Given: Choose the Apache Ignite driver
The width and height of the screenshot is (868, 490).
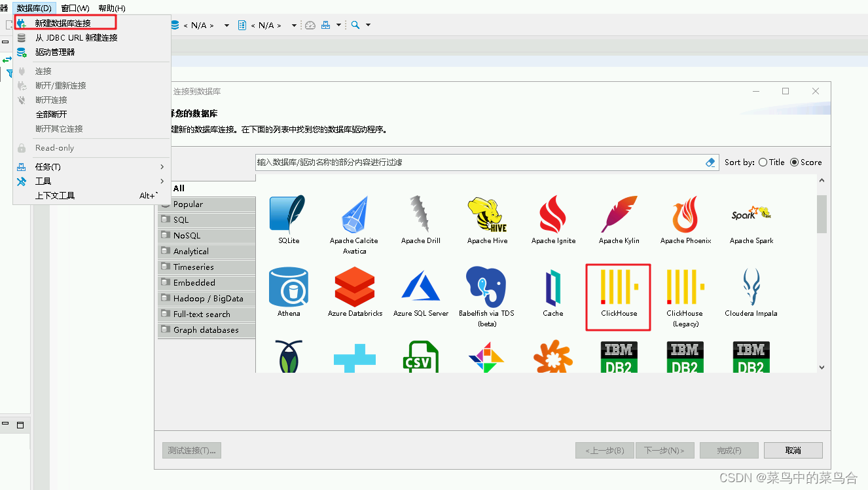Looking at the screenshot, I should 553,220.
